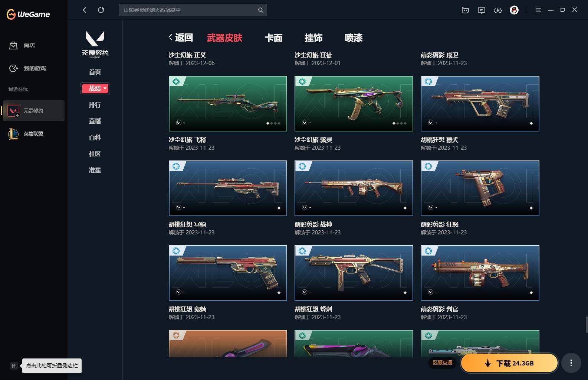Click tier badge icon on 沙尘幻旅 骏灵 card
588x380 pixels.
(x=303, y=82)
